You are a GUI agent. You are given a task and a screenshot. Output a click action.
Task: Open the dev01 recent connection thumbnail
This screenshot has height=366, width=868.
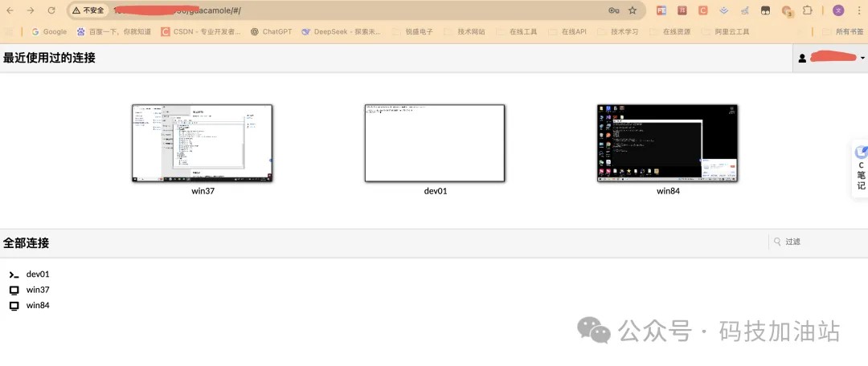[x=435, y=143]
